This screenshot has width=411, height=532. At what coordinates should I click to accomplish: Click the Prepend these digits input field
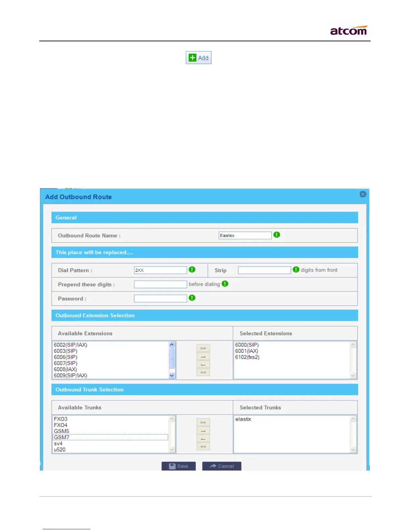click(161, 284)
